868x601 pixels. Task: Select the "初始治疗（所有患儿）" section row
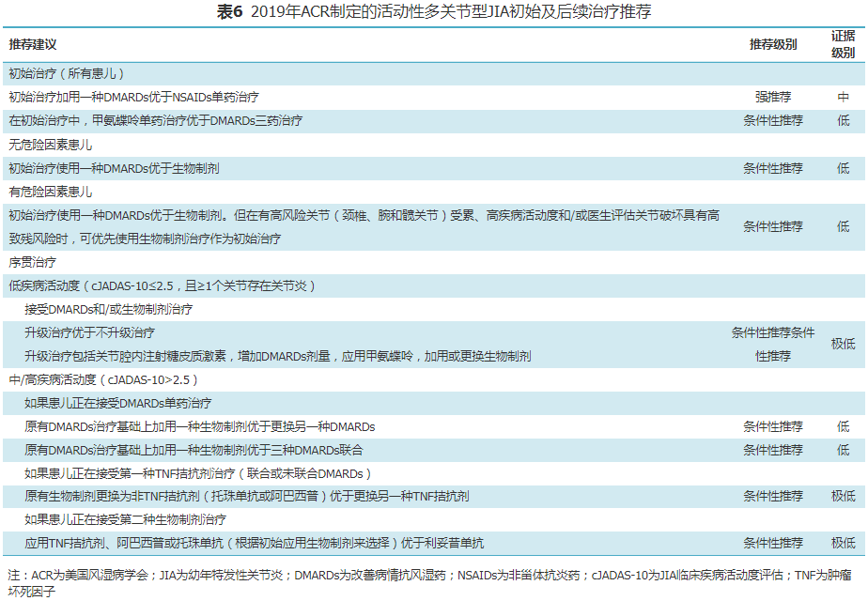coord(67,73)
